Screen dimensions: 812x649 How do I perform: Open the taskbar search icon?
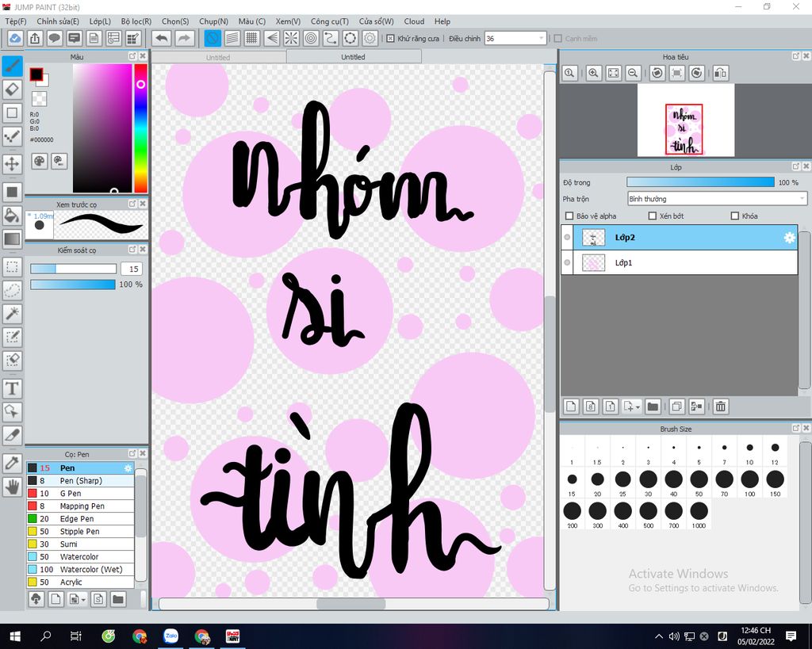[45, 636]
